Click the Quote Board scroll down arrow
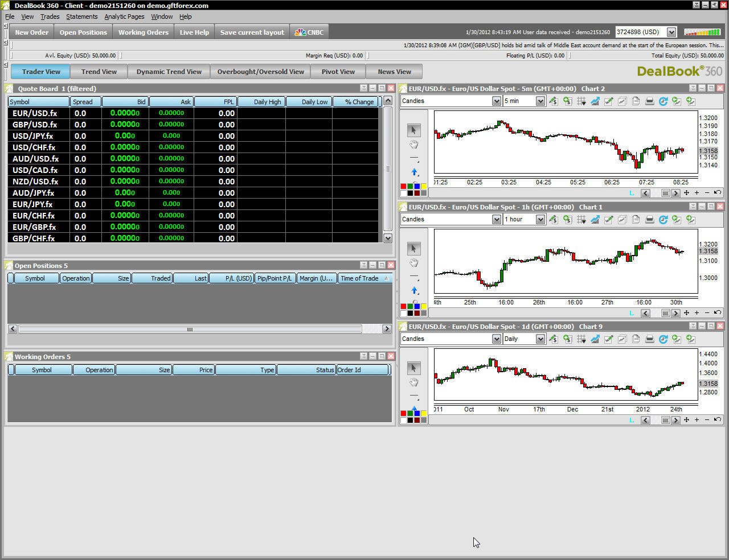The width and height of the screenshot is (729, 560). pyautogui.click(x=388, y=238)
